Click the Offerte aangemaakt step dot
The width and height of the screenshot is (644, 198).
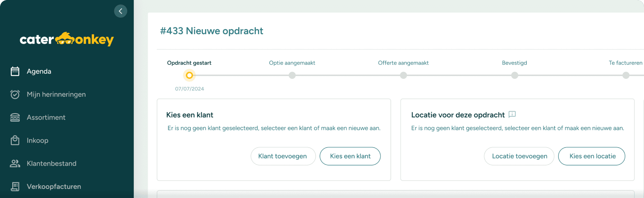click(403, 75)
